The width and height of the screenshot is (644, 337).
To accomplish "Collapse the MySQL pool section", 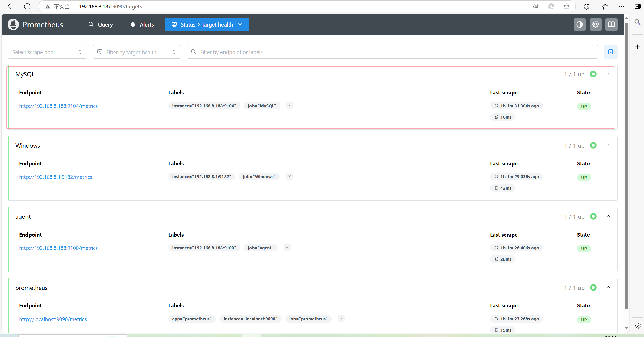I will [608, 74].
